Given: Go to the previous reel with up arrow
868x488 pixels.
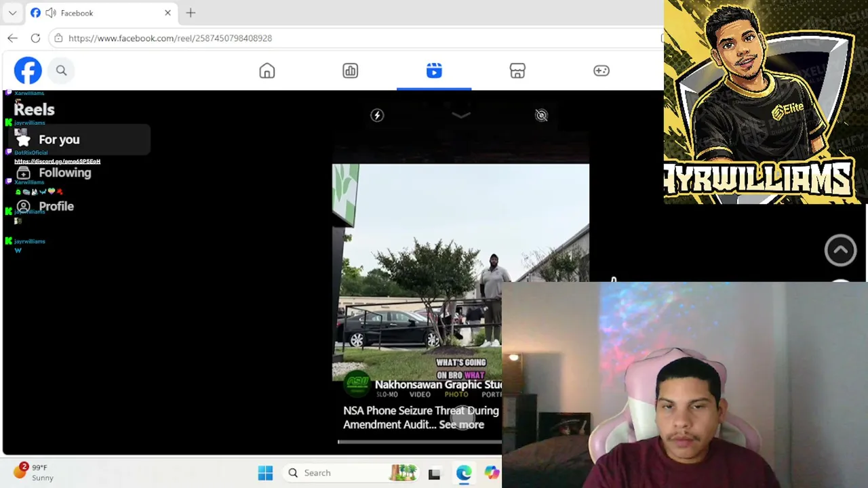Looking at the screenshot, I should point(840,250).
